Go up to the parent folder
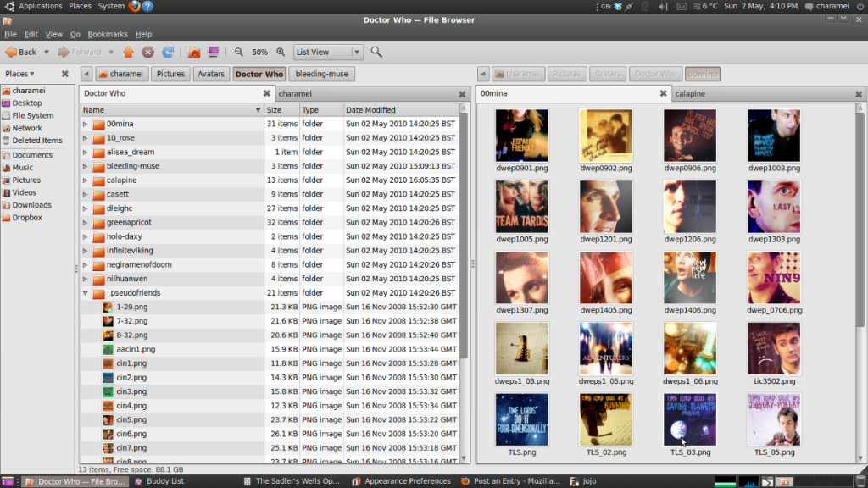 tap(129, 52)
